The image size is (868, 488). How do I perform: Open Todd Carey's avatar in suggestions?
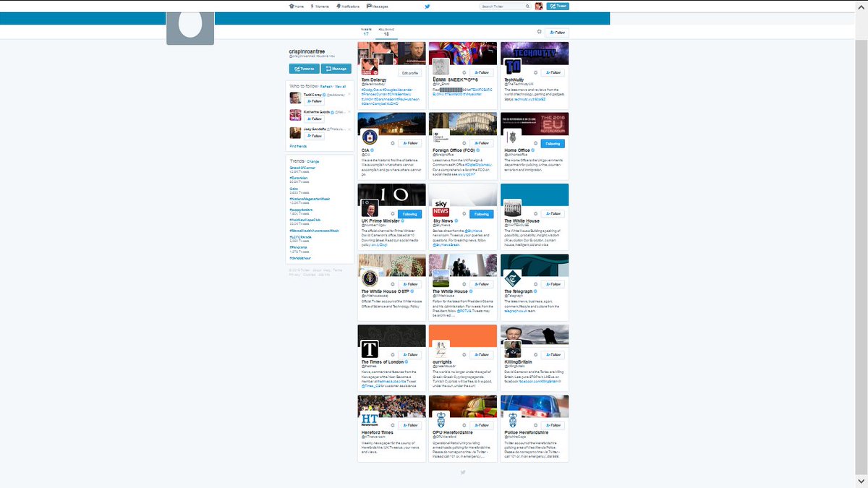coord(295,98)
